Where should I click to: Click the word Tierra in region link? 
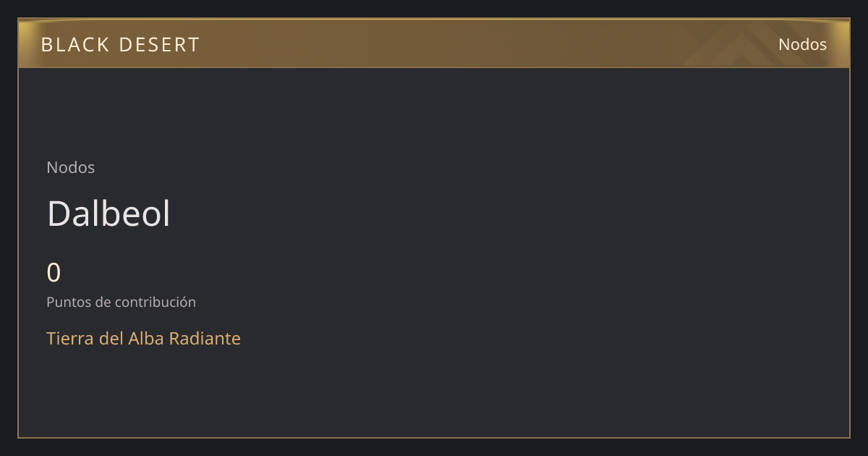[69, 338]
